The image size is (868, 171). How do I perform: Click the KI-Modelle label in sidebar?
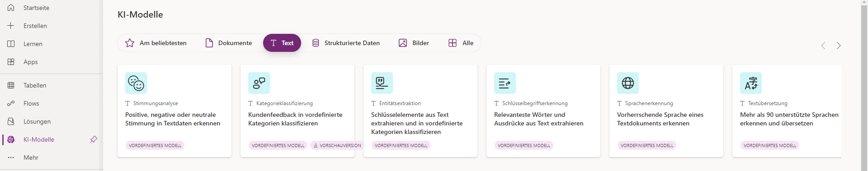39,139
